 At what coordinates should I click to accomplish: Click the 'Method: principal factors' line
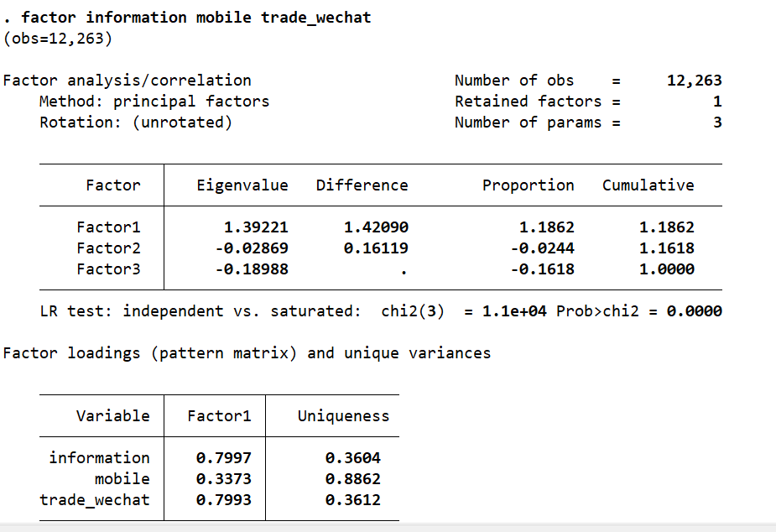154,102
